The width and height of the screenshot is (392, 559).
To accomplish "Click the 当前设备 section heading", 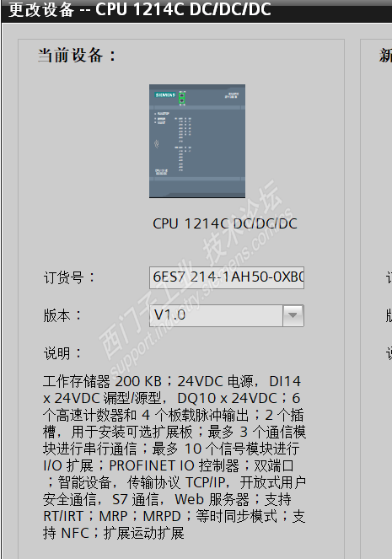I will tap(77, 56).
